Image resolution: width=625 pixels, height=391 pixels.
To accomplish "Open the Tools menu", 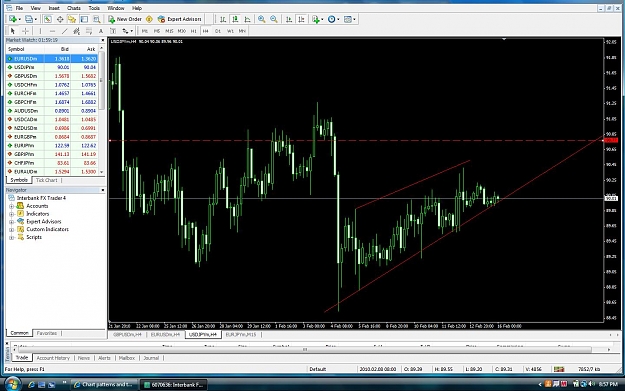I will pos(94,8).
